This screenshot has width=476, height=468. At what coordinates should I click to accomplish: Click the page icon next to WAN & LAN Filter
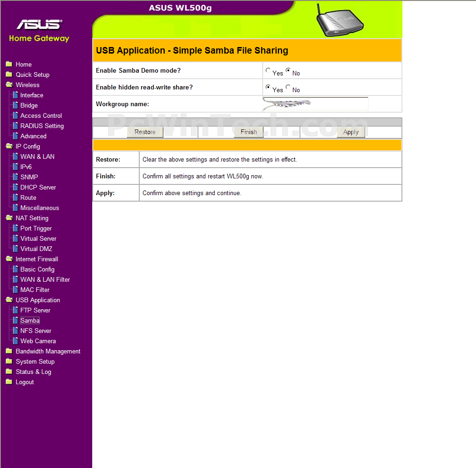tap(15, 279)
